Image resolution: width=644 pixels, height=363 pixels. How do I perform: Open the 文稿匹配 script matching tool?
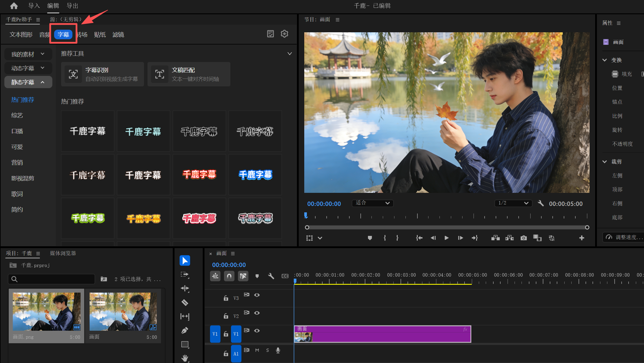pyautogui.click(x=189, y=74)
